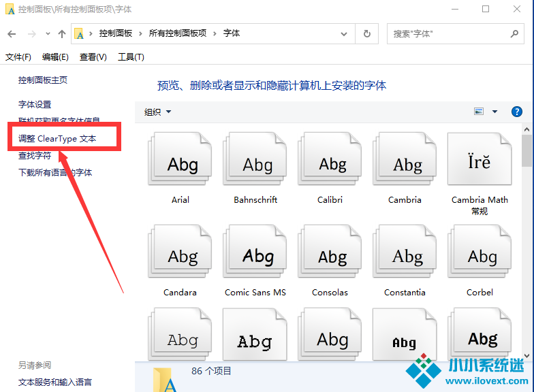
Task: Open the Bahnschrift font icon
Action: click(255, 159)
